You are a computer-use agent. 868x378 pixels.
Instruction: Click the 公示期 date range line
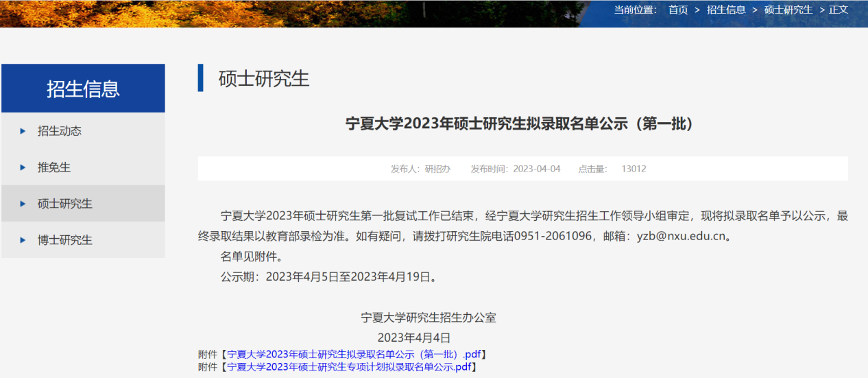(x=329, y=278)
